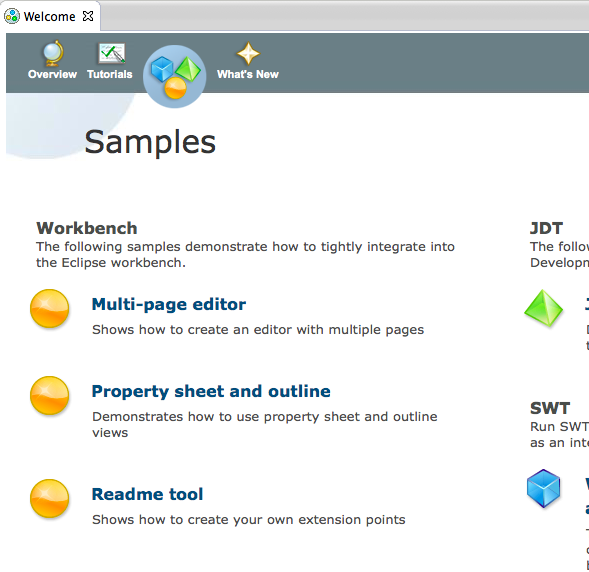
Task: Select the Samples shapes icon
Action: pos(175,77)
